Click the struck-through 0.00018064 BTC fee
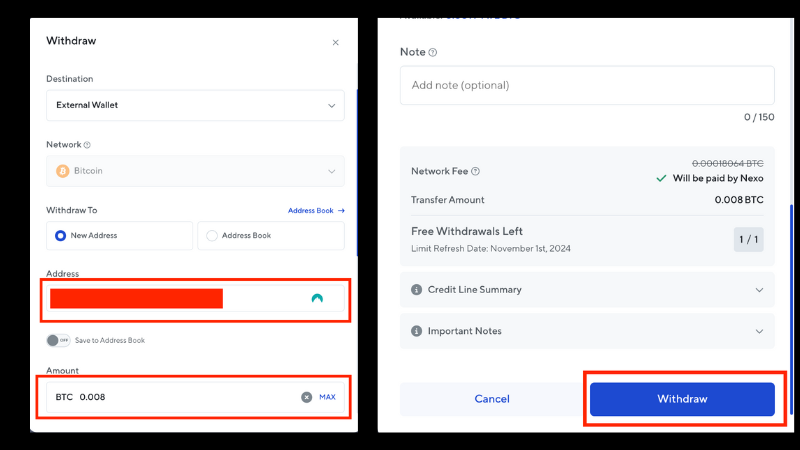This screenshot has width=800, height=450. pos(728,163)
